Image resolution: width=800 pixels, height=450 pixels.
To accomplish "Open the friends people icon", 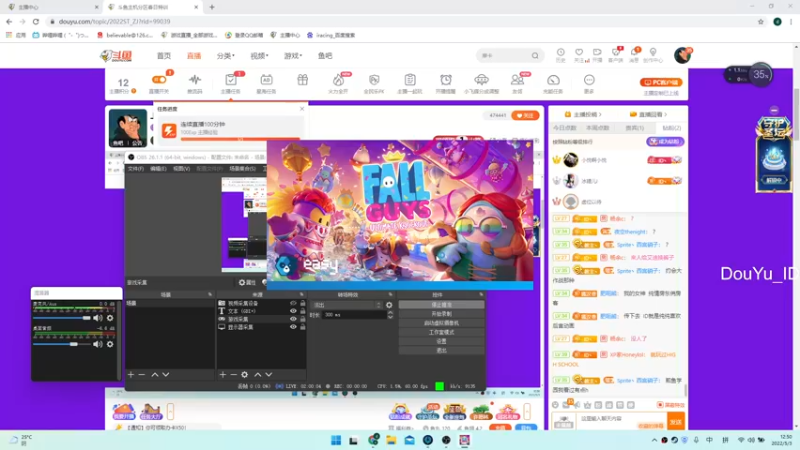I will [517, 80].
